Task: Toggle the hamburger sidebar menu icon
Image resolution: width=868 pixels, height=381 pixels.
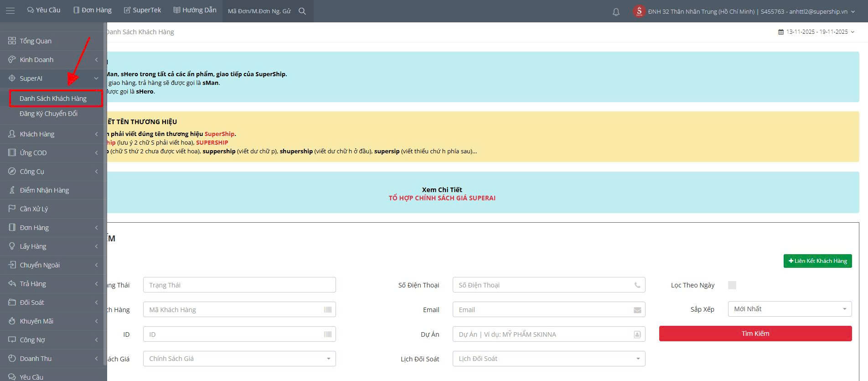Action: coord(10,10)
